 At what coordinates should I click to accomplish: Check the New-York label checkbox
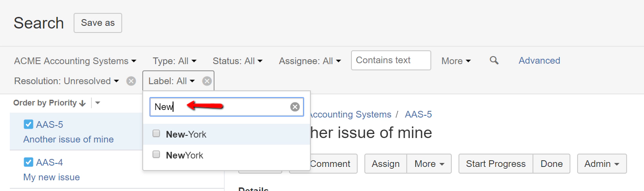coord(156,134)
